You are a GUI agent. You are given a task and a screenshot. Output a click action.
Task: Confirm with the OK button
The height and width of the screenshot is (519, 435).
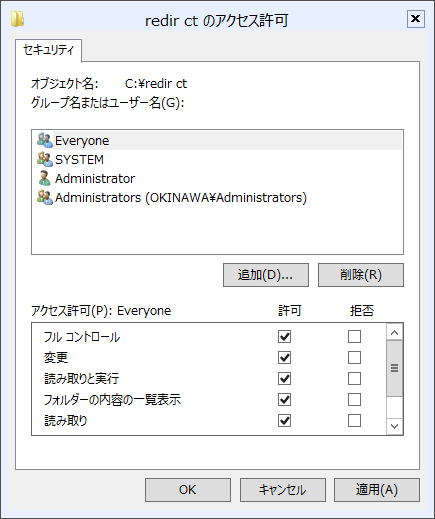pyautogui.click(x=188, y=490)
